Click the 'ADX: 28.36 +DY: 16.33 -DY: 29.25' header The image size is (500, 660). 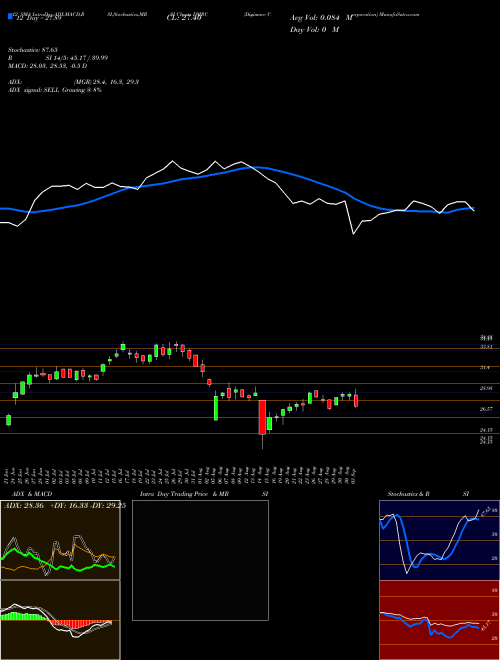click(x=65, y=506)
